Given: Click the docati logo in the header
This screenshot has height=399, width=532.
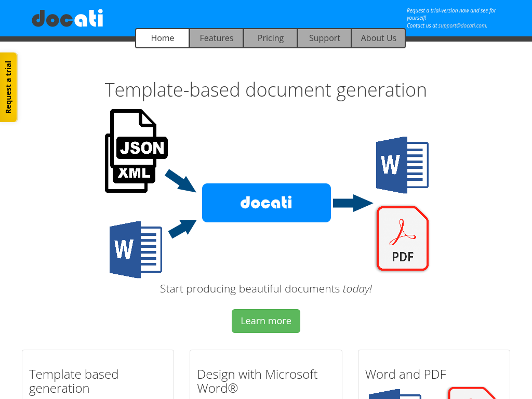Looking at the screenshot, I should point(68,18).
